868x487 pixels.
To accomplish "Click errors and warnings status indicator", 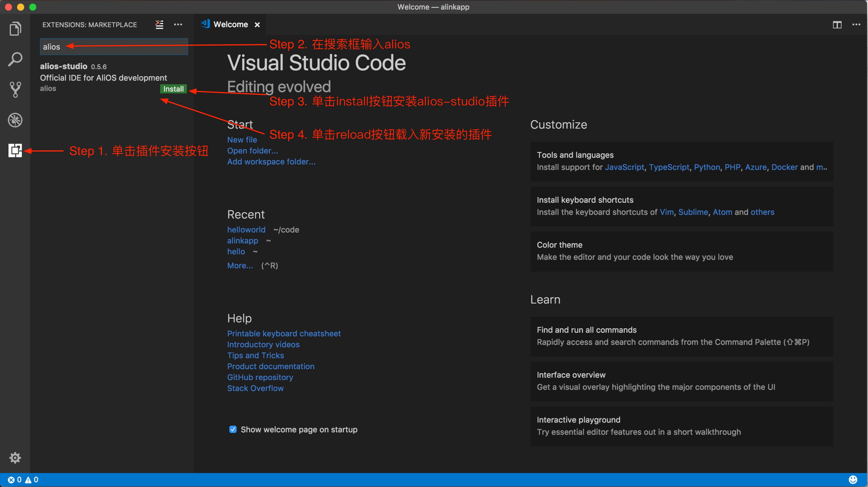I will pos(23,480).
